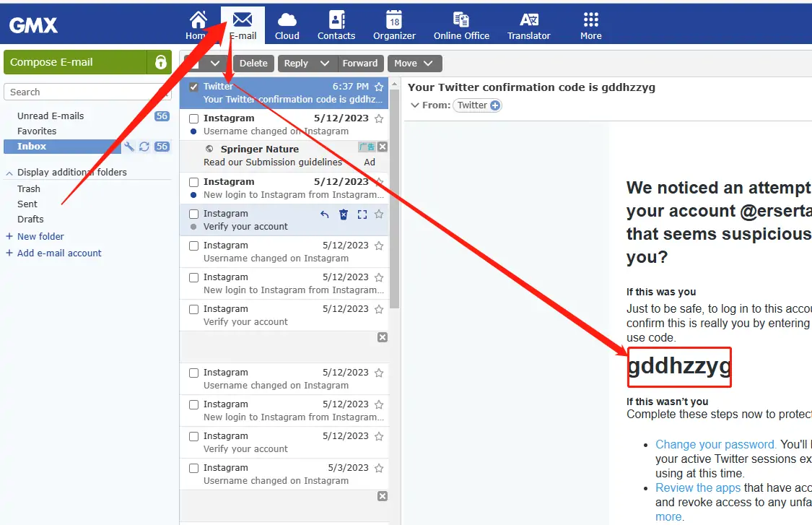Screen dimensions: 812x525
Task: Expand the Reply dropdown arrow
Action: click(325, 64)
